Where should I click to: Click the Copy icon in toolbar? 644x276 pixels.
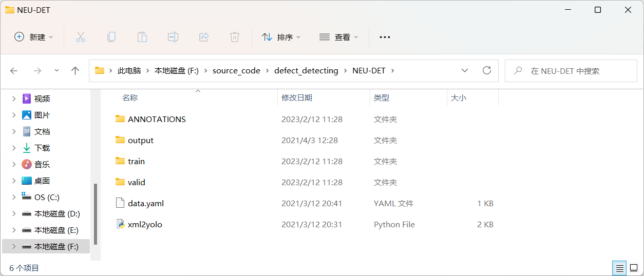click(x=111, y=37)
